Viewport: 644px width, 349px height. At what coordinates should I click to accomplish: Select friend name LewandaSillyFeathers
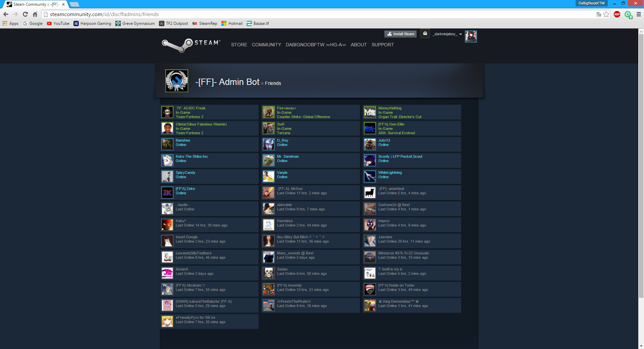click(x=194, y=253)
